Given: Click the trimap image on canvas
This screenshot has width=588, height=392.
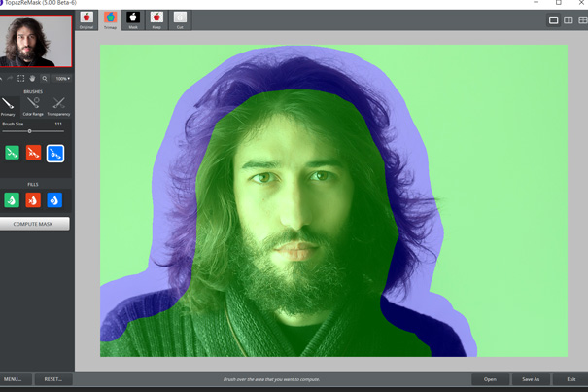Looking at the screenshot, I should [x=333, y=201].
